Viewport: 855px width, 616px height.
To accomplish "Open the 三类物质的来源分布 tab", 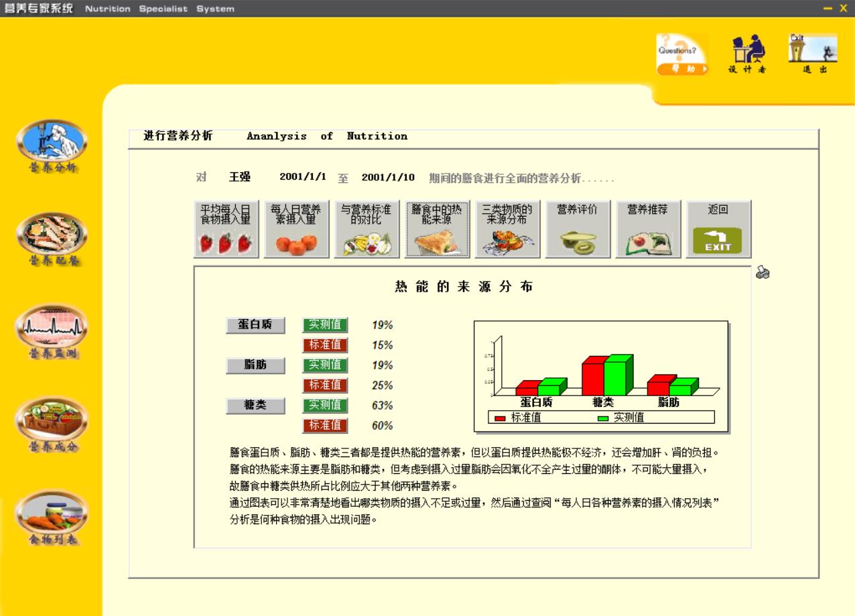I will pos(507,229).
